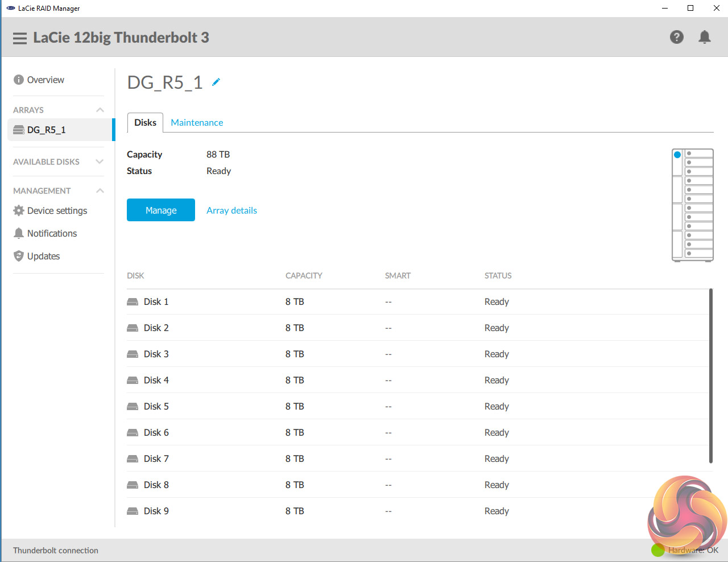
Task: Select the Disk 6 row label
Action: 156,432
